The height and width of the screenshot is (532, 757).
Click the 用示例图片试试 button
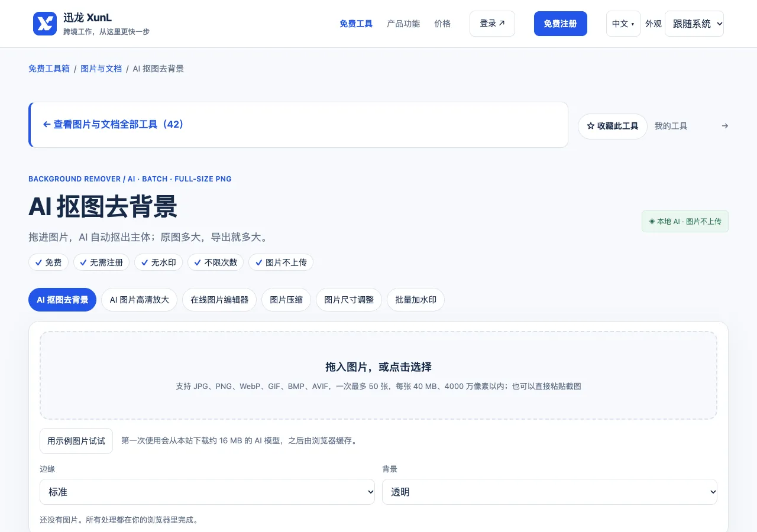point(76,441)
